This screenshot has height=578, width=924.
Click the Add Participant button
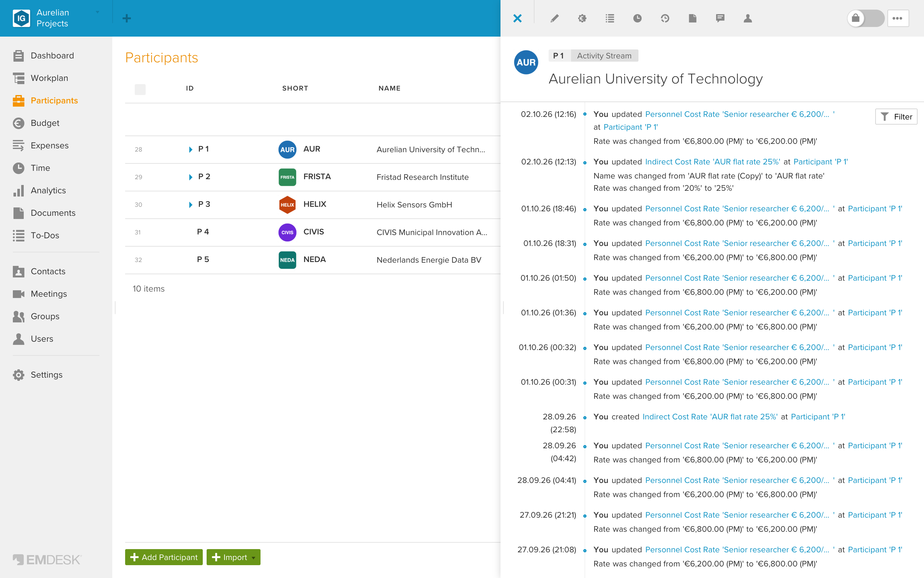point(164,557)
